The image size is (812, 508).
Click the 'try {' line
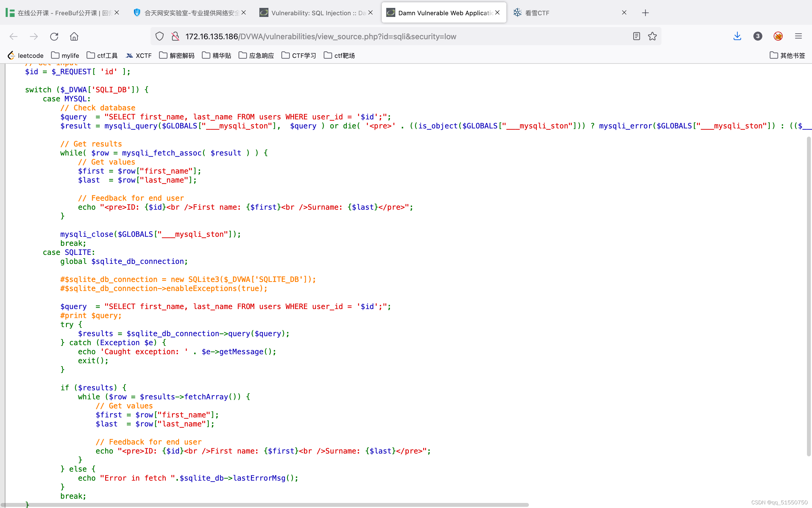tap(71, 325)
